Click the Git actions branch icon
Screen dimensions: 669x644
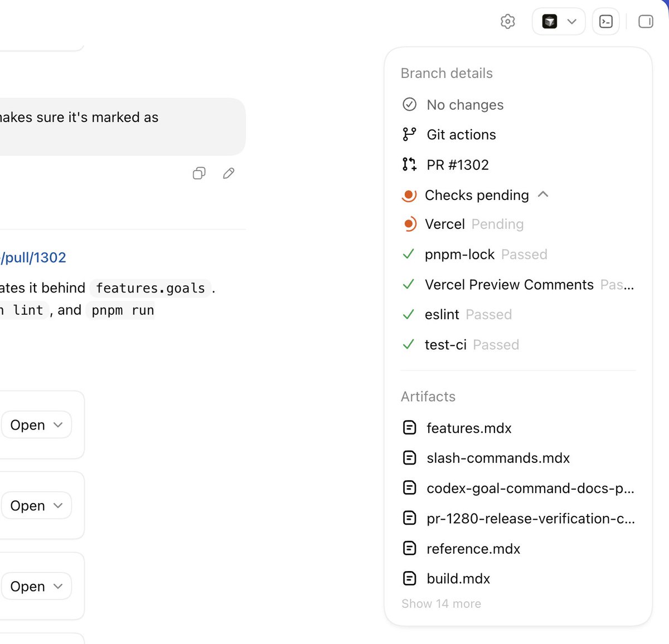pyautogui.click(x=409, y=134)
